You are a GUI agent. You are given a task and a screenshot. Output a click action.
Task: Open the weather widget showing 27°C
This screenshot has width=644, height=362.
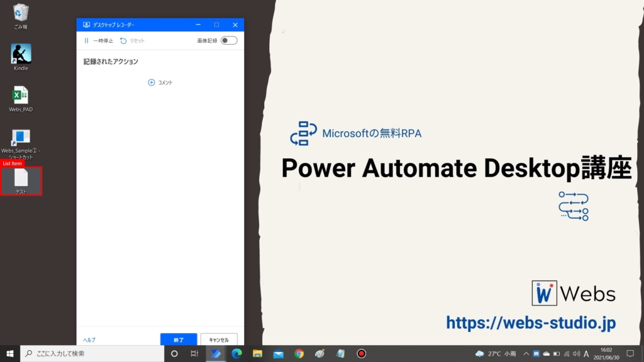(496, 353)
